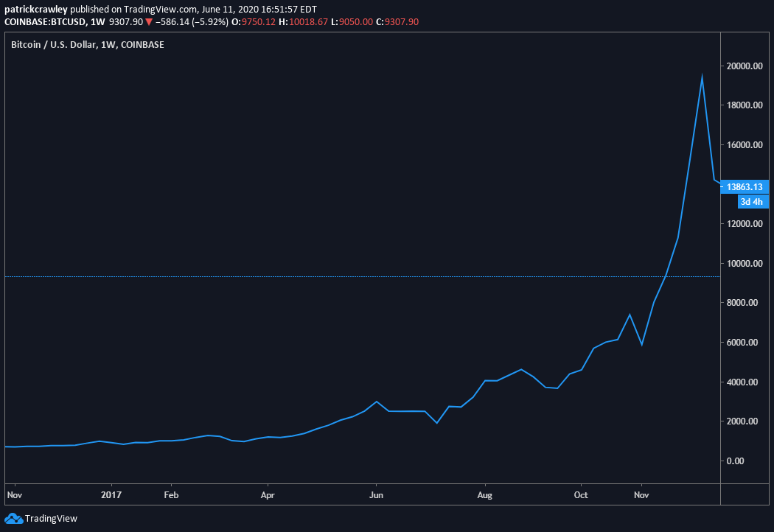Select the Aug marker on time axis
The height and width of the screenshot is (532, 774).
[485, 495]
